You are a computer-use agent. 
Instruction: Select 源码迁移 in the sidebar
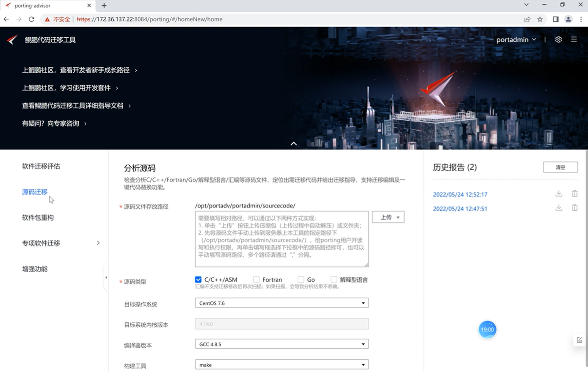35,192
